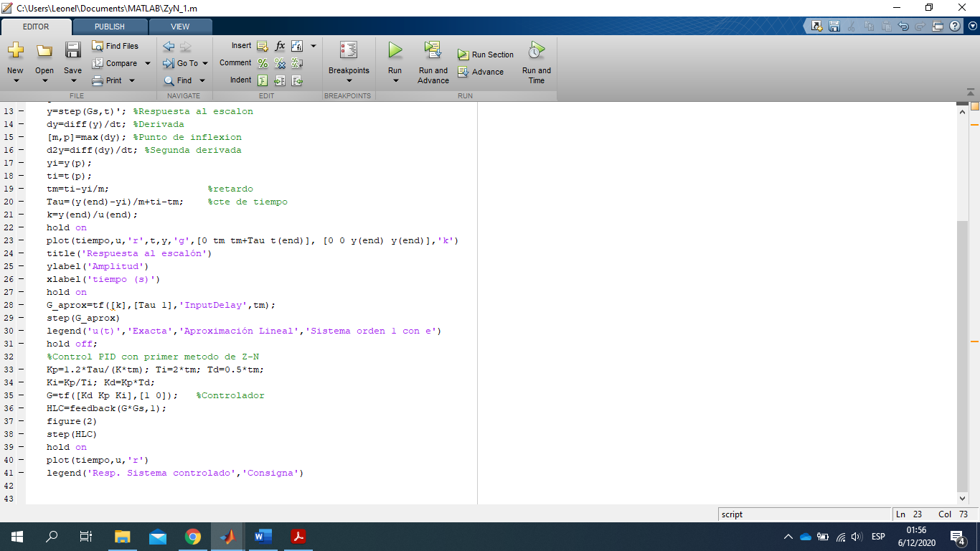The height and width of the screenshot is (551, 980).
Task: Click the Open folder icon
Action: (x=44, y=50)
